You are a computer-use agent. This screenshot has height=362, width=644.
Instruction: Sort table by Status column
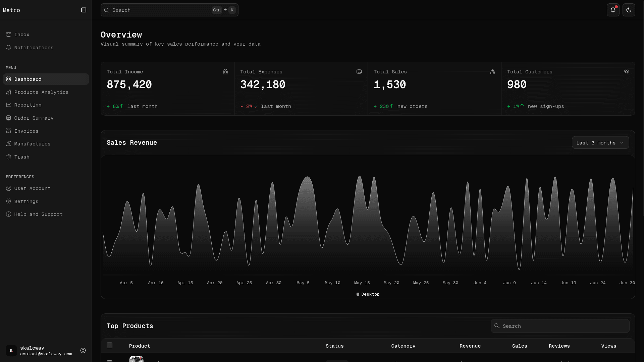(334, 346)
